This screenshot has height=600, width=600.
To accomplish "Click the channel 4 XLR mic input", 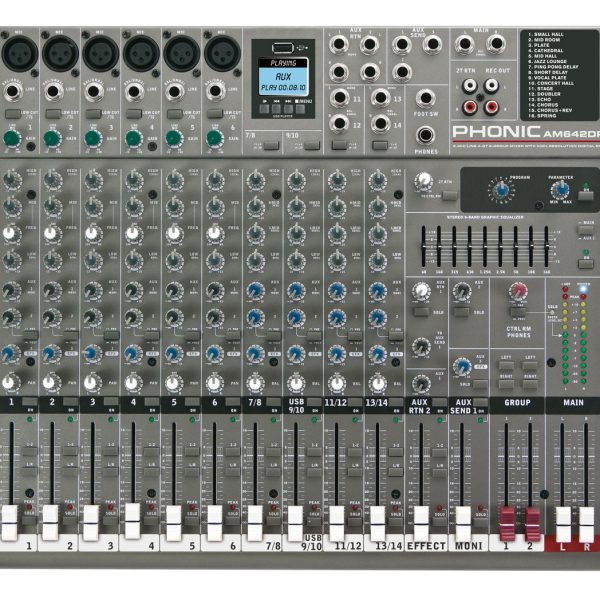I will [x=141, y=54].
